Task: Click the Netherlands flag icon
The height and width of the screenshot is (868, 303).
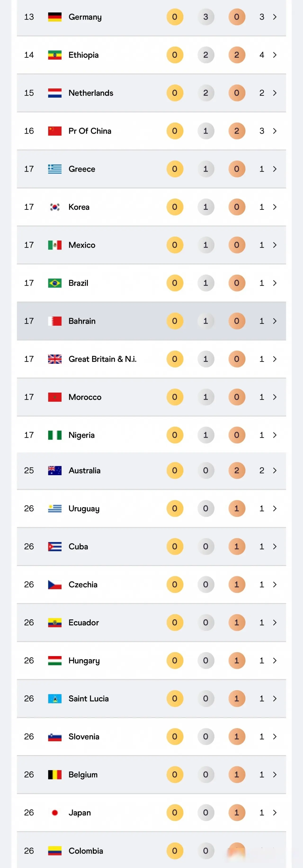Action: point(55,93)
